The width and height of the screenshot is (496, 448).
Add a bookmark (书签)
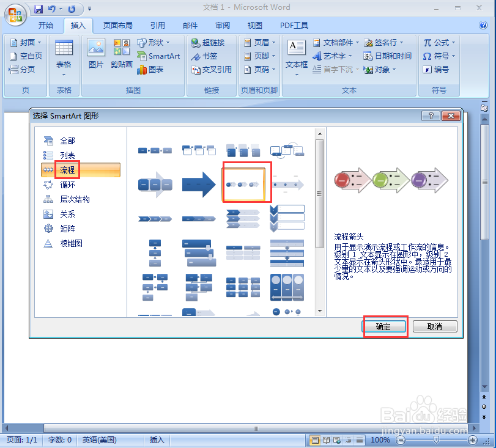point(204,56)
